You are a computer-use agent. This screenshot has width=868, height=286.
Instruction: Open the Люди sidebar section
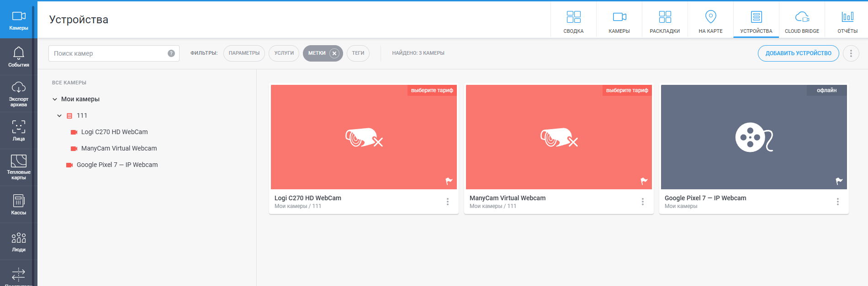click(x=18, y=242)
